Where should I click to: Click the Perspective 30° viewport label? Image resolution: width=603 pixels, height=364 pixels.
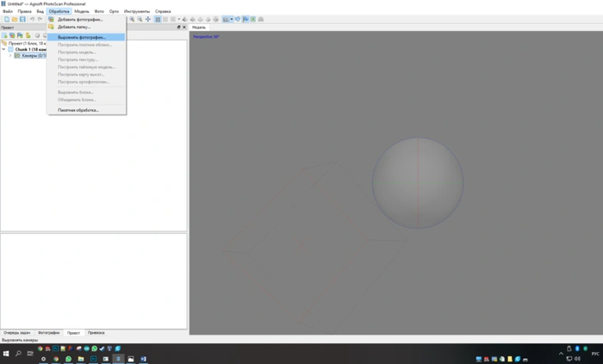pyautogui.click(x=206, y=37)
